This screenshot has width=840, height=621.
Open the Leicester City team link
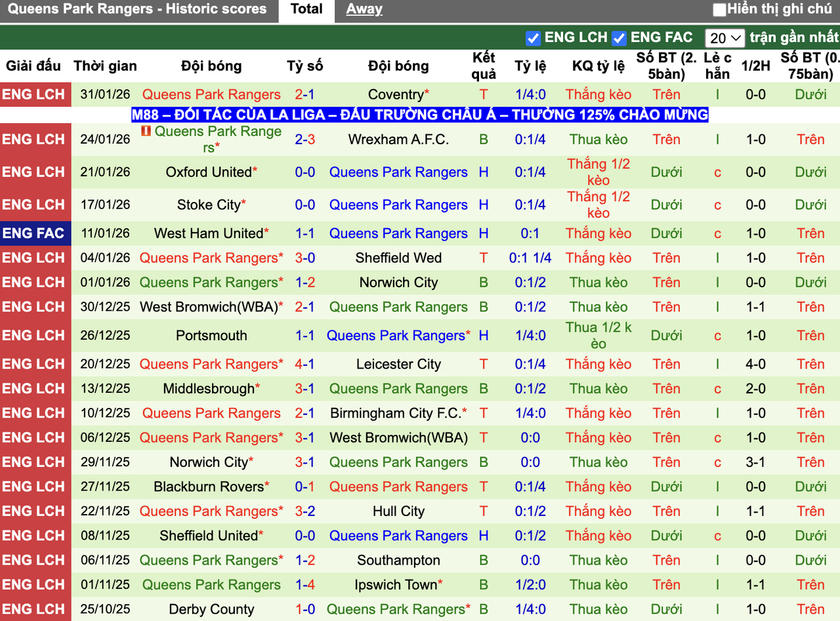click(398, 364)
